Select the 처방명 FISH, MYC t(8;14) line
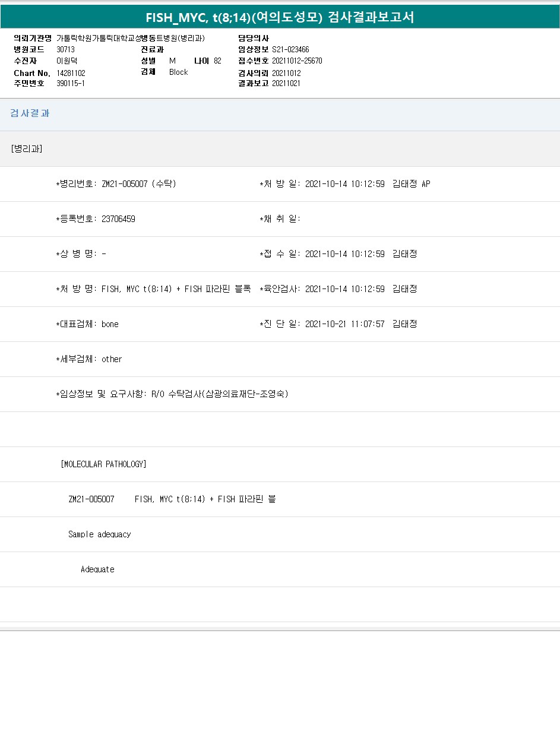The image size is (560, 732). tap(153, 289)
